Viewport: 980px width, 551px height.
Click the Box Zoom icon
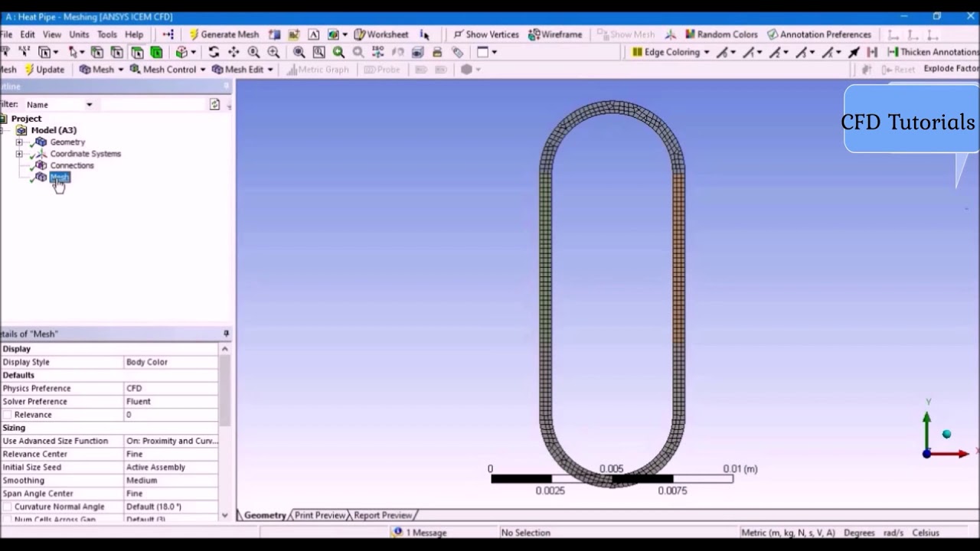(273, 52)
